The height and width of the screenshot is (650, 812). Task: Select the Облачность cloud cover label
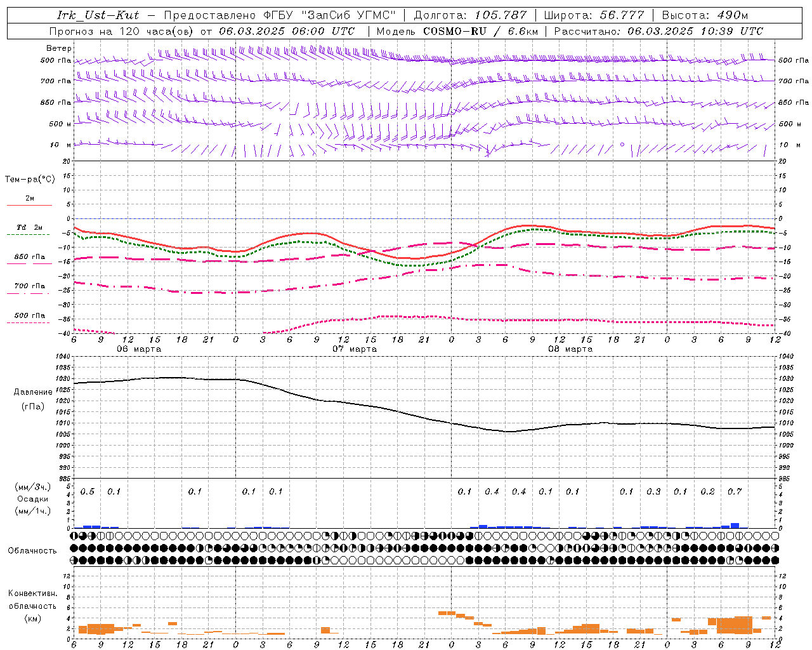pyautogui.click(x=32, y=551)
